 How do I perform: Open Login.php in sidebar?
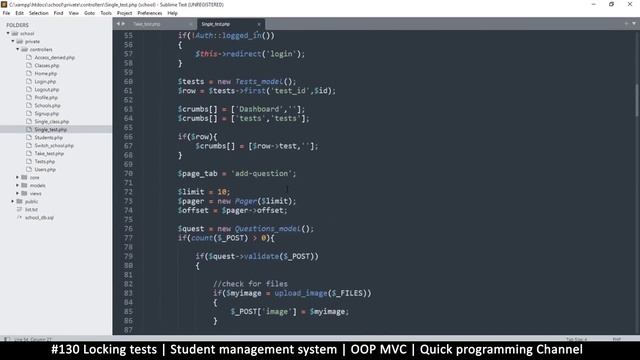tap(45, 82)
